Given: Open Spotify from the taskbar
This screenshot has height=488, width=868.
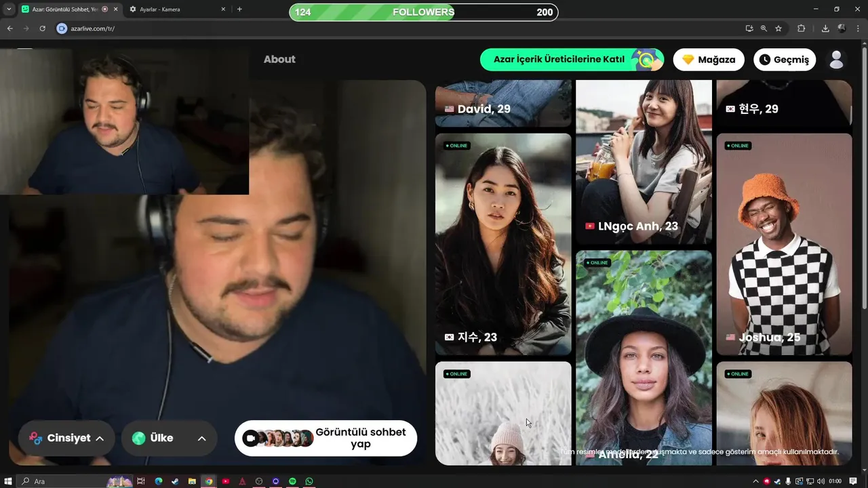Looking at the screenshot, I should pyautogui.click(x=292, y=481).
